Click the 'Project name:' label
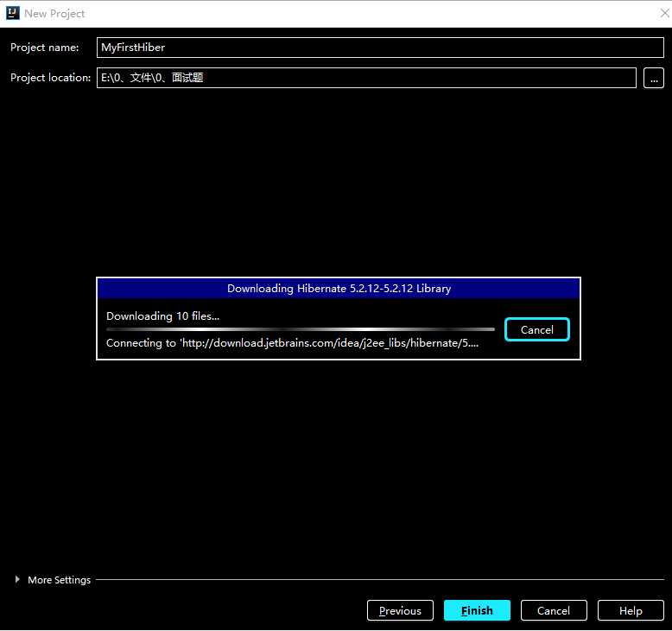The width and height of the screenshot is (672, 631). (x=45, y=48)
